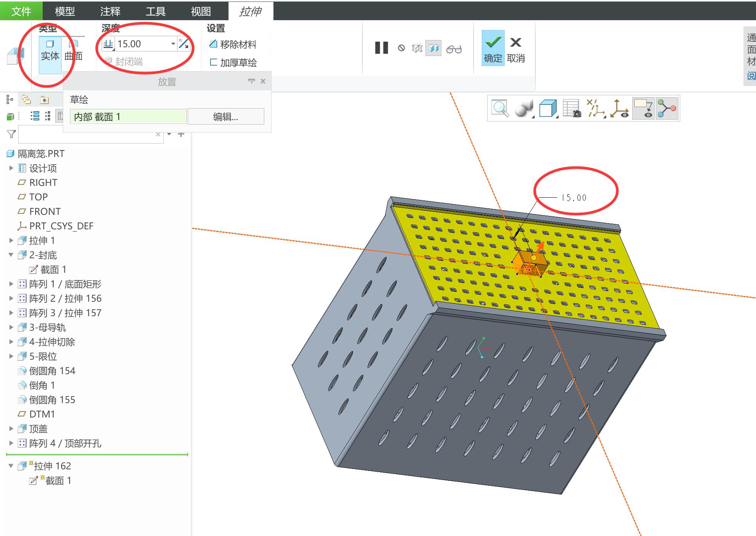Open the saved orientations cube icon

click(x=548, y=109)
